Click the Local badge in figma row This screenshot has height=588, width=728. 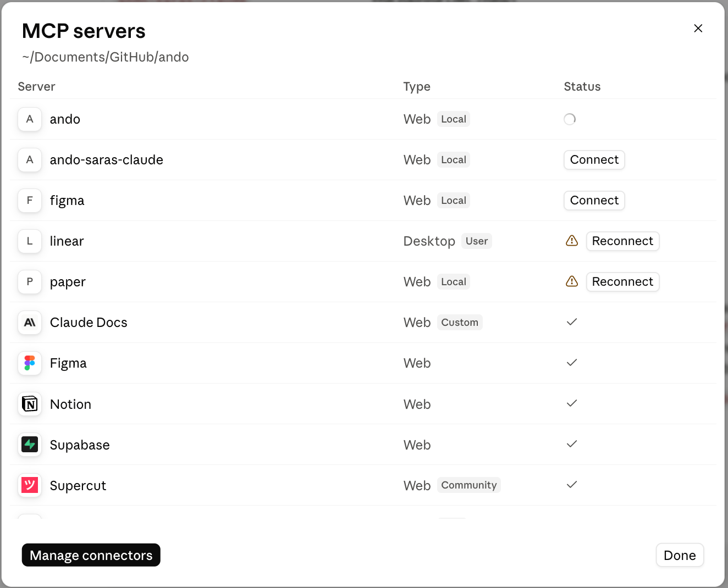tap(454, 201)
